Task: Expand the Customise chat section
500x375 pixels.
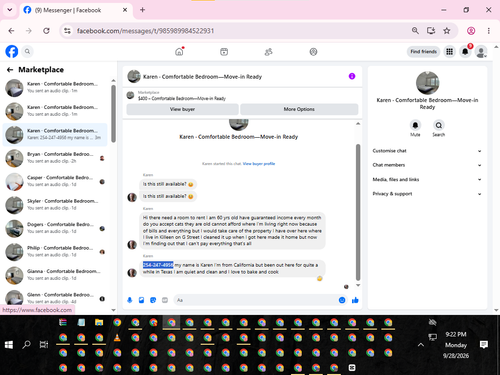Action: click(427, 151)
